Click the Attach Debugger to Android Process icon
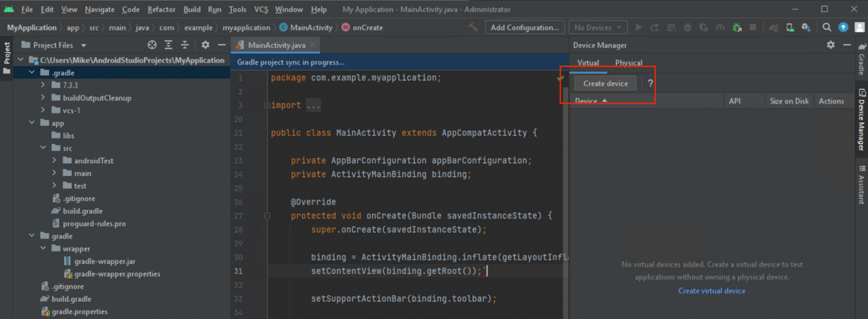868x319 pixels. point(737,28)
